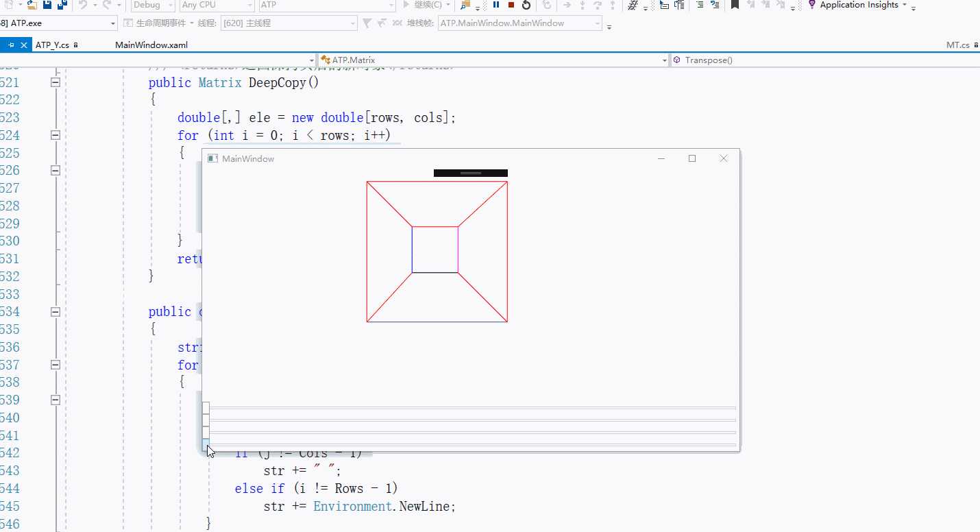Restart the debugging session
980x532 pixels.
(x=526, y=5)
